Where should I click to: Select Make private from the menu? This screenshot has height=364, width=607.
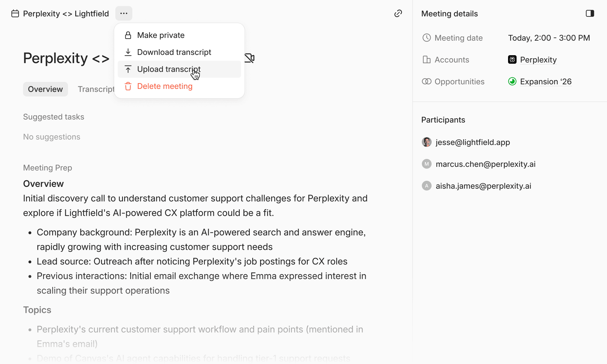[x=161, y=35]
